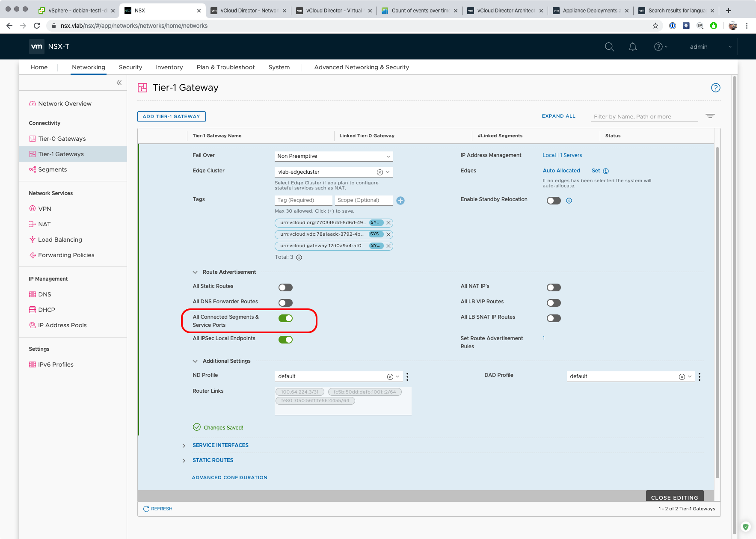Open Chrome three-dot menu
Viewport: 756px width, 539px height.
click(747, 26)
